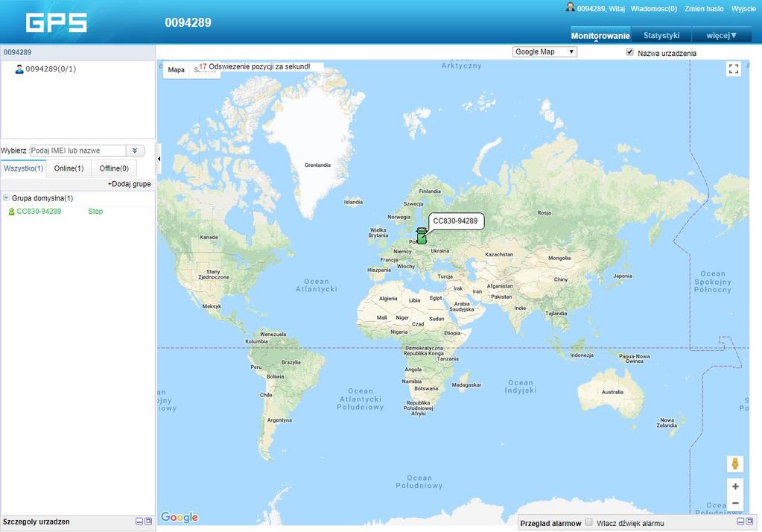Click Szczegoly urzadzen panel title
This screenshot has height=532, width=762.
click(36, 522)
